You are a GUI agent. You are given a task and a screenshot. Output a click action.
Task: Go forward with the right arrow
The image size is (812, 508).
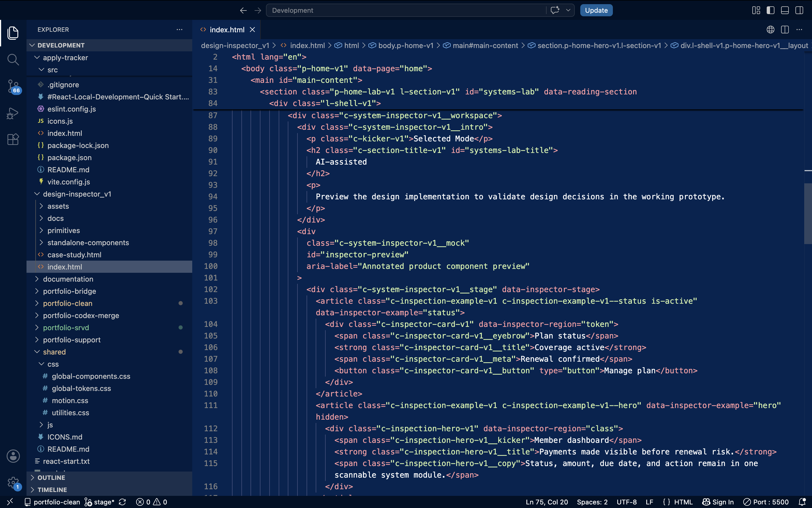pos(258,10)
